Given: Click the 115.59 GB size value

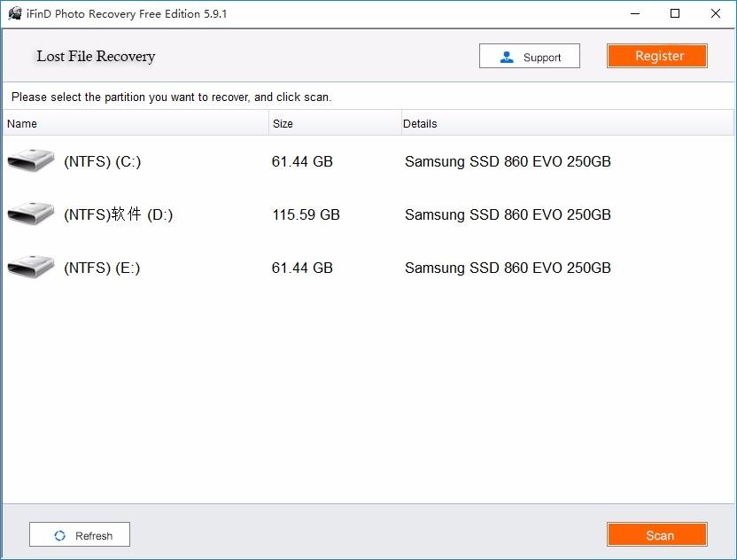Looking at the screenshot, I should [x=306, y=214].
